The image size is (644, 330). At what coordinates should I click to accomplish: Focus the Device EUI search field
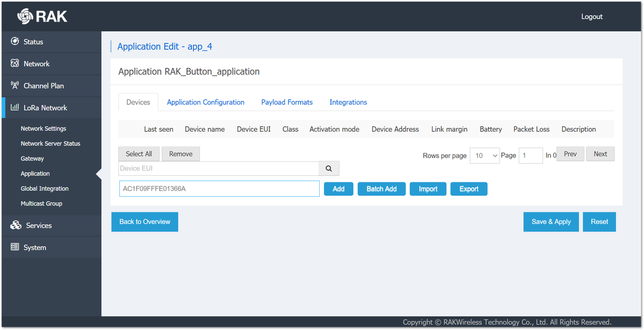[x=219, y=169]
